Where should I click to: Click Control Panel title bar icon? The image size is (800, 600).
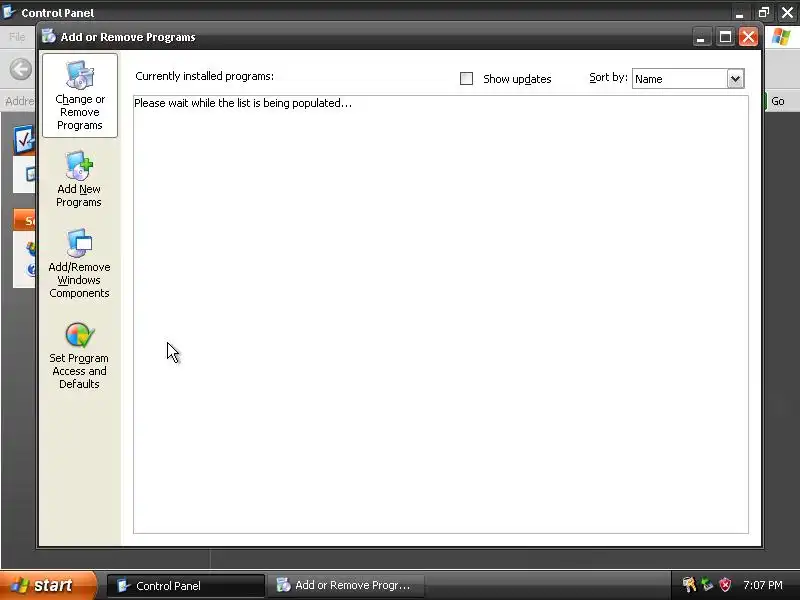click(9, 11)
